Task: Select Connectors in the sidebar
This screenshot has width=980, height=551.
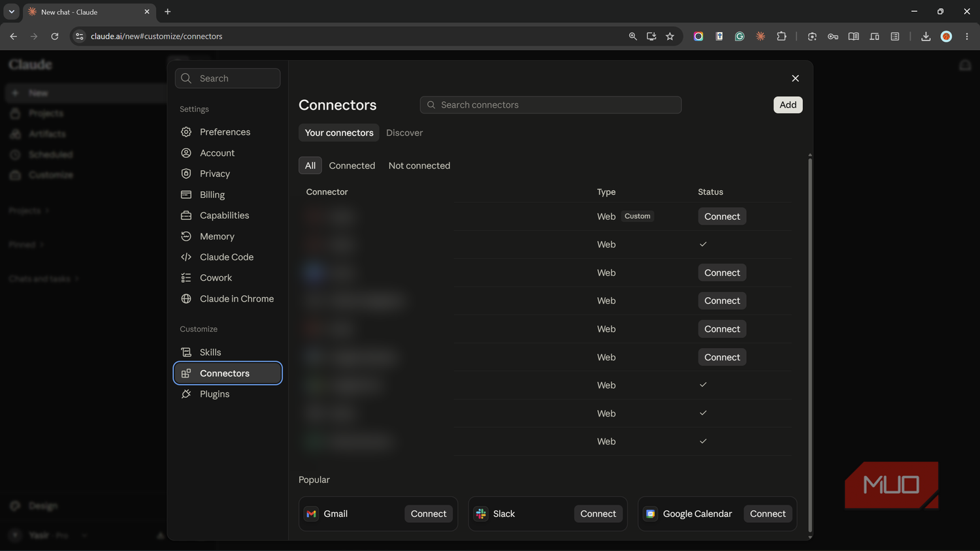Action: (227, 373)
